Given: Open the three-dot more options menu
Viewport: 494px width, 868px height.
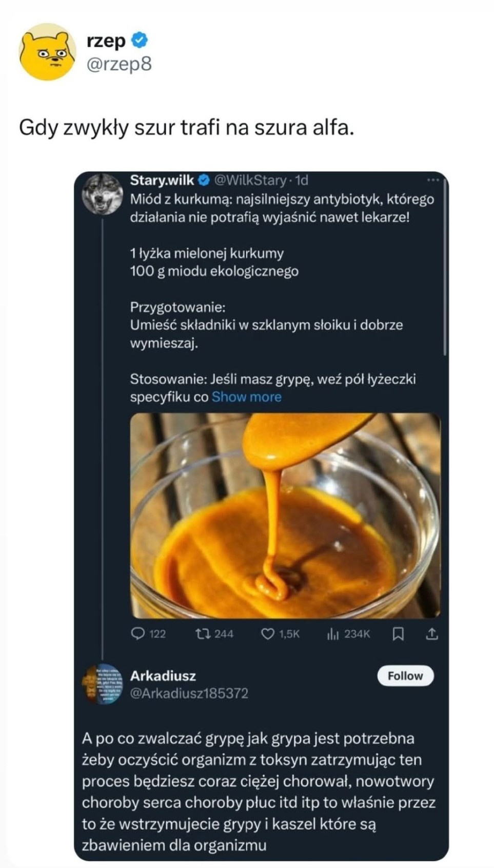Looking at the screenshot, I should [433, 180].
